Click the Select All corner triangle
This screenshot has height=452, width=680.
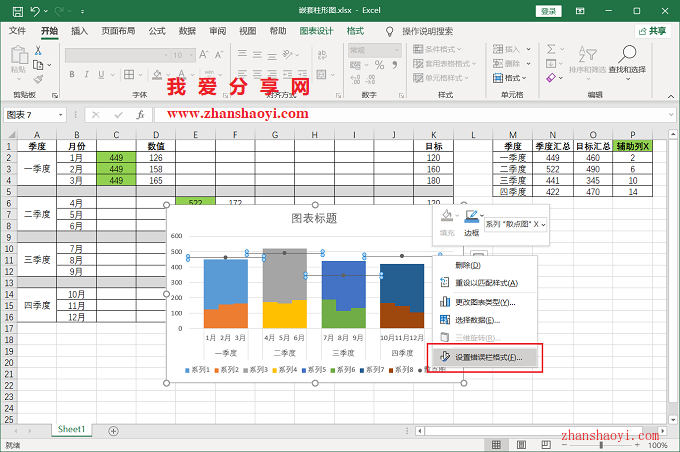(x=10, y=134)
